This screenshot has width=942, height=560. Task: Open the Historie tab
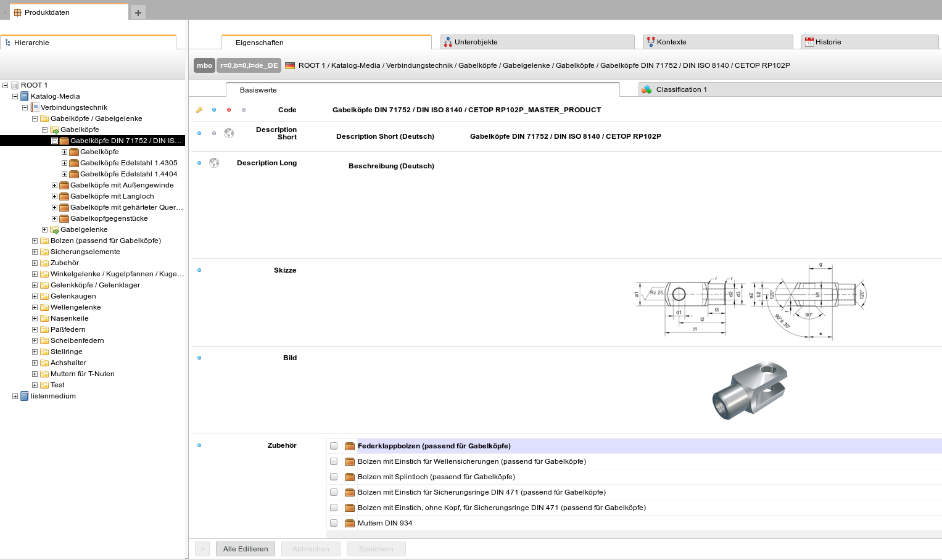click(x=828, y=42)
